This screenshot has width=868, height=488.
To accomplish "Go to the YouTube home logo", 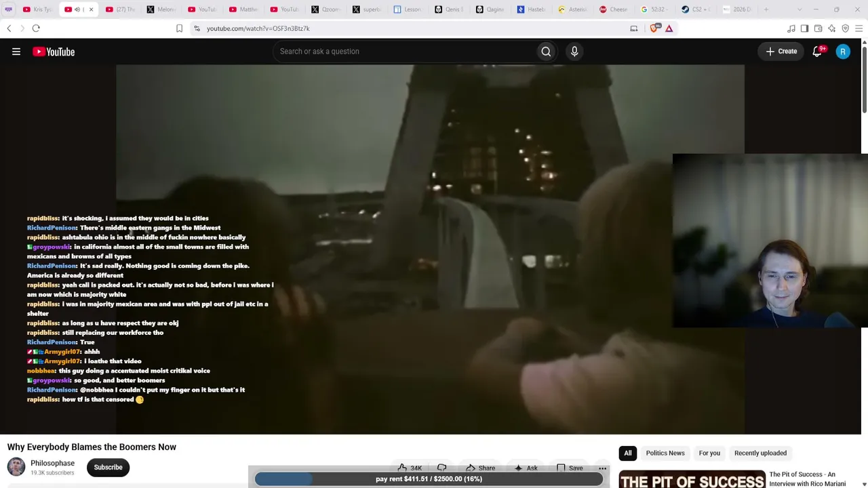I will (x=54, y=52).
